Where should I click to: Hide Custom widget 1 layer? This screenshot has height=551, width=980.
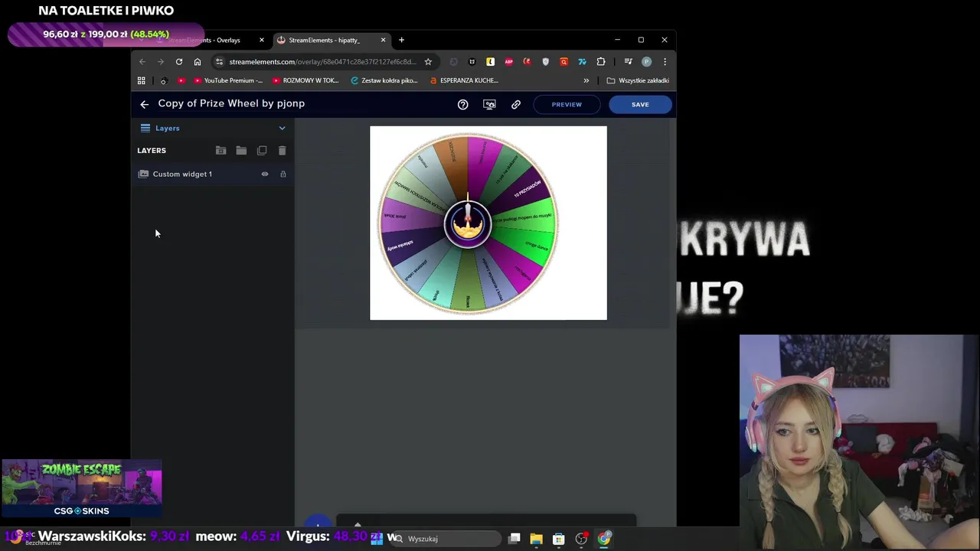[x=265, y=174]
